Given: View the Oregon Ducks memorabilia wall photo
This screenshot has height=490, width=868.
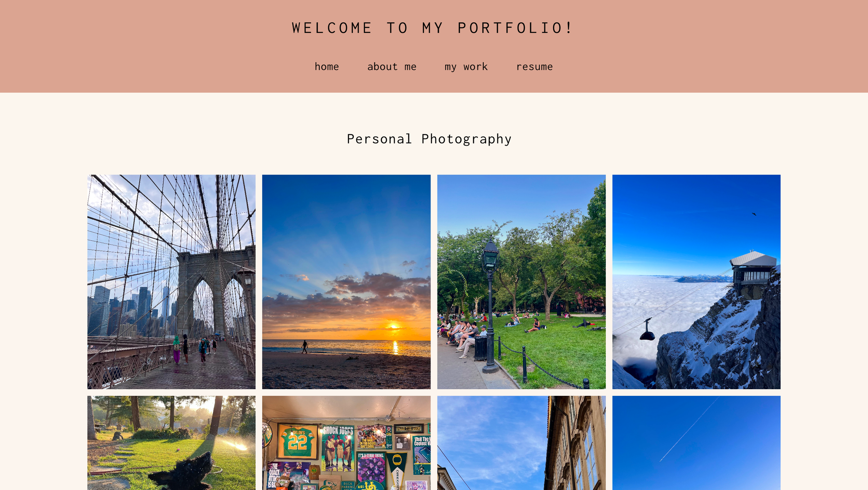Looking at the screenshot, I should click(346, 443).
